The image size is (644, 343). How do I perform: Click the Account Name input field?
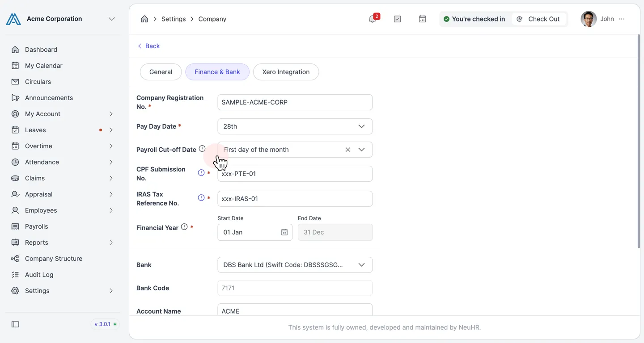click(295, 310)
